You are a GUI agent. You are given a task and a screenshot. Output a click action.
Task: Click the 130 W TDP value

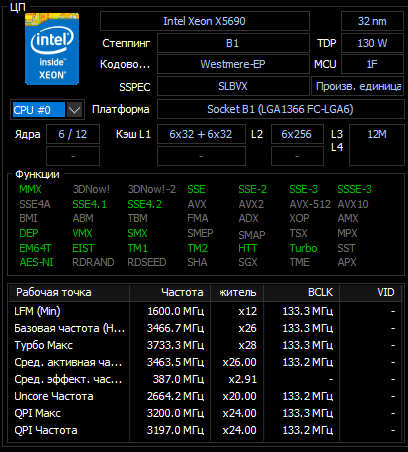(x=372, y=43)
